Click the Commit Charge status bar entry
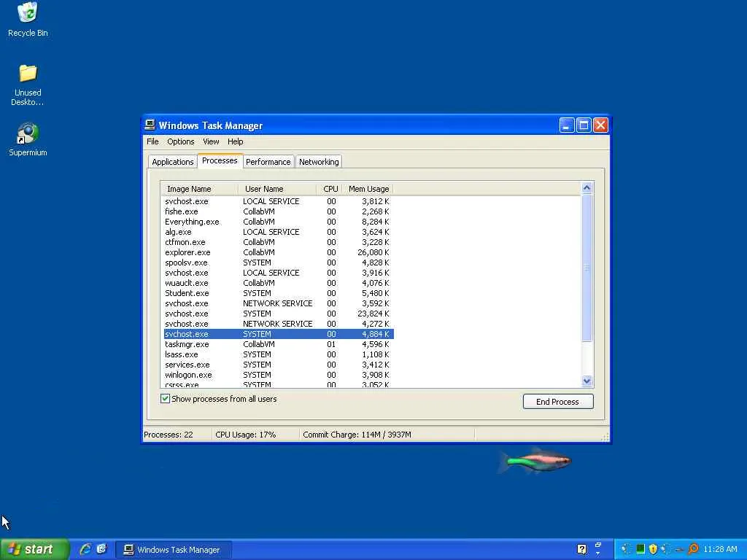 point(387,435)
